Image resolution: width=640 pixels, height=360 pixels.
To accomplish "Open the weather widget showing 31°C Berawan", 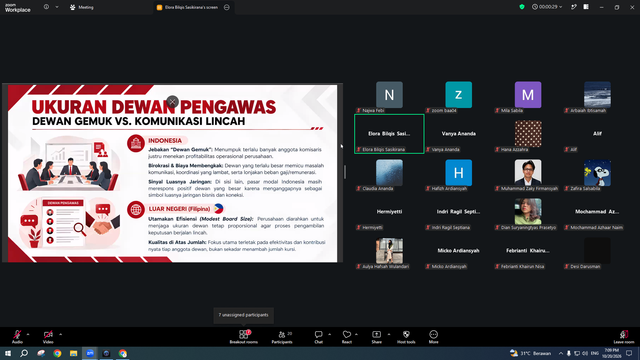I will click(531, 353).
